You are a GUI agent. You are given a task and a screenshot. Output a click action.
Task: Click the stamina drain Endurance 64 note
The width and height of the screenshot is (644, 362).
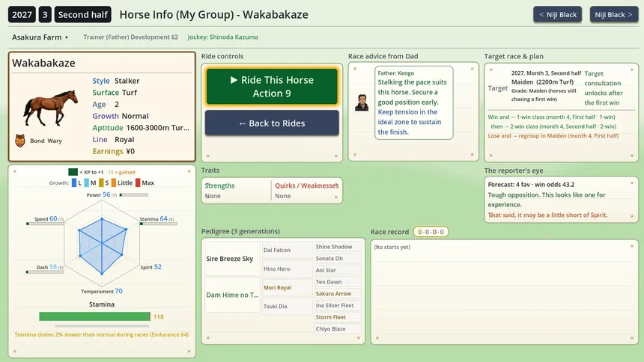101,334
